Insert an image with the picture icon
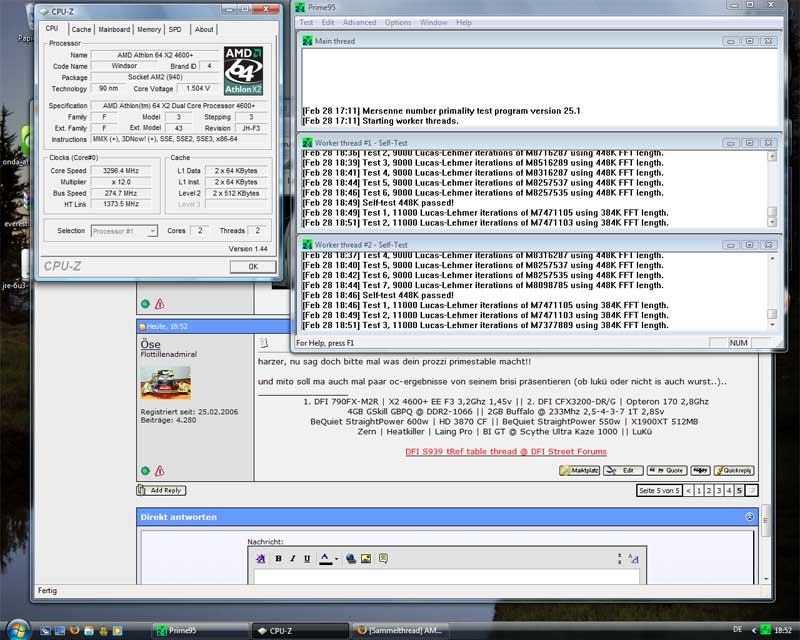Viewport: 800px width, 640px height. coord(366,559)
